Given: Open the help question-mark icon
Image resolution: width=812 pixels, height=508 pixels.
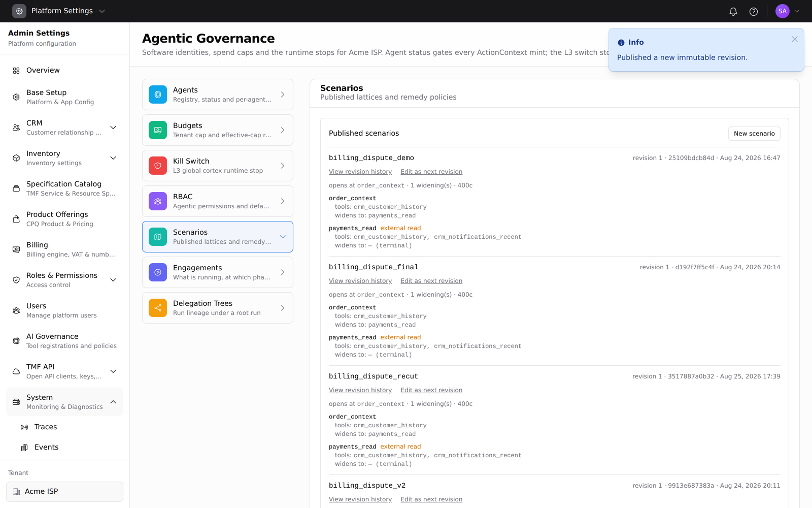Looking at the screenshot, I should point(754,11).
